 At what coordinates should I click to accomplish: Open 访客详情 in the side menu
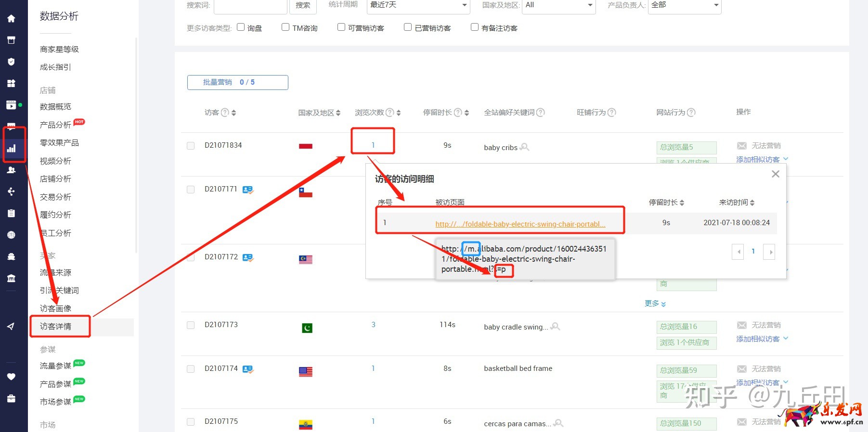coord(56,326)
